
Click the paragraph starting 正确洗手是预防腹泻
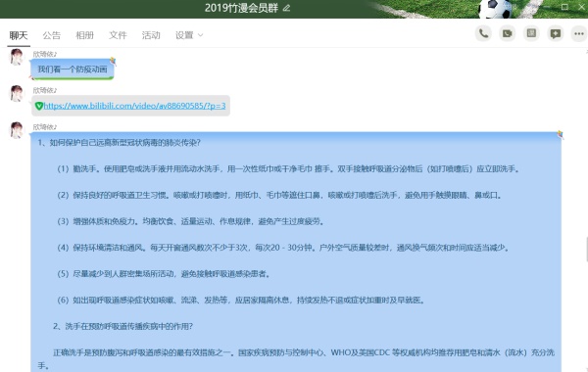pos(296,359)
